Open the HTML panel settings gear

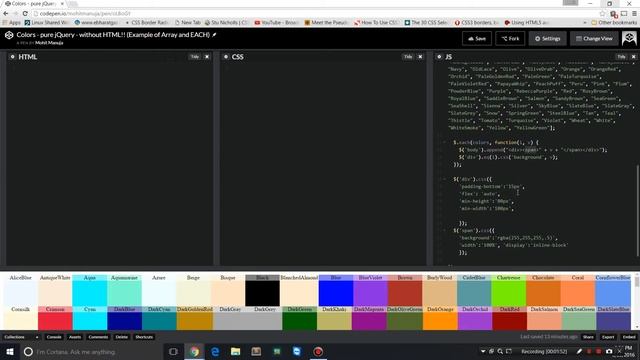tap(12, 57)
